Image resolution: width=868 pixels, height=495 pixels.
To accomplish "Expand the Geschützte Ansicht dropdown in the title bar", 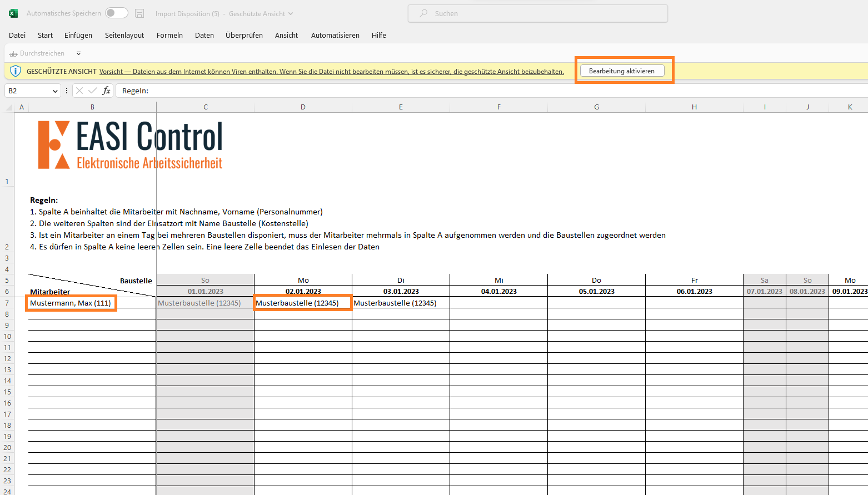I will pos(291,13).
